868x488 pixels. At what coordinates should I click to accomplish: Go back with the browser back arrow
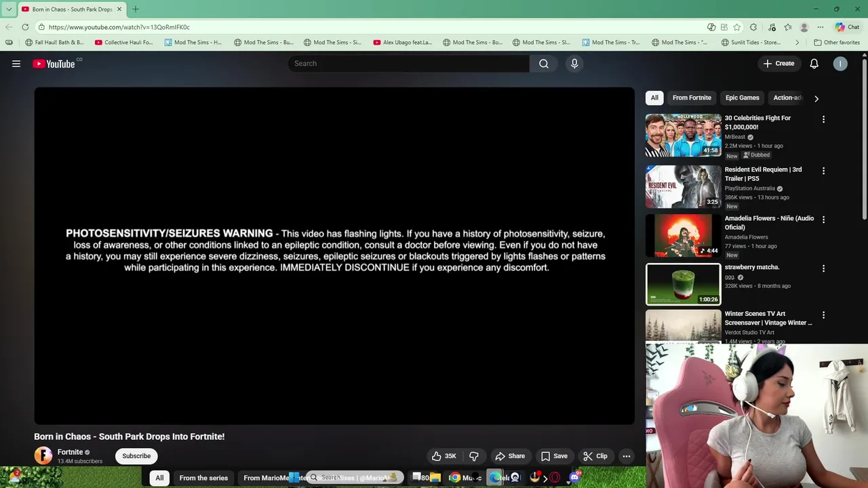8,27
